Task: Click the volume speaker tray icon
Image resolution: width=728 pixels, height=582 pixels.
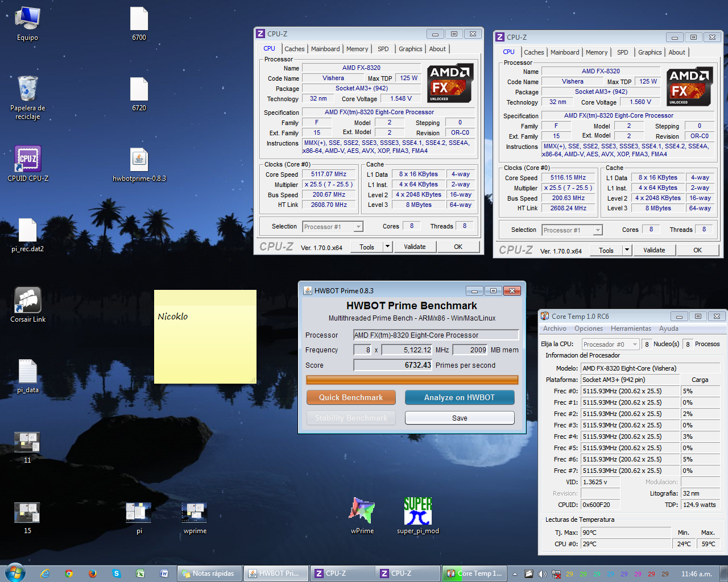Action: click(x=543, y=574)
